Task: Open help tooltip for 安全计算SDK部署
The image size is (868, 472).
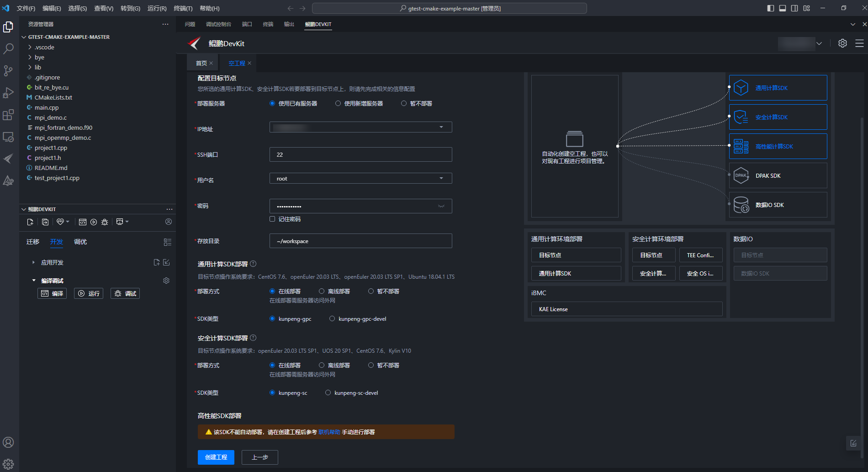Action: [253, 338]
